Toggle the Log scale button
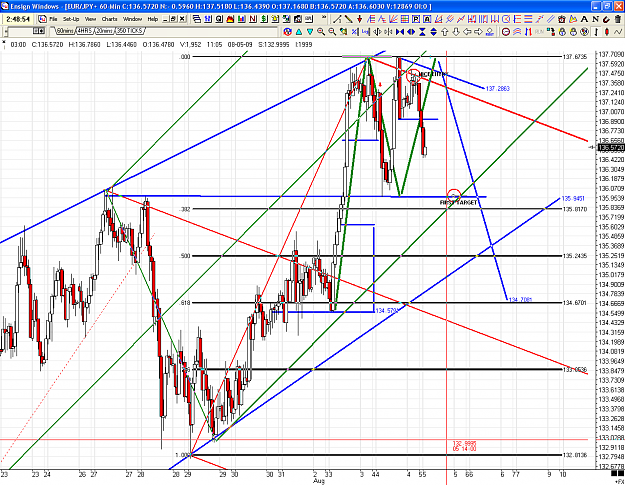 coord(365,31)
